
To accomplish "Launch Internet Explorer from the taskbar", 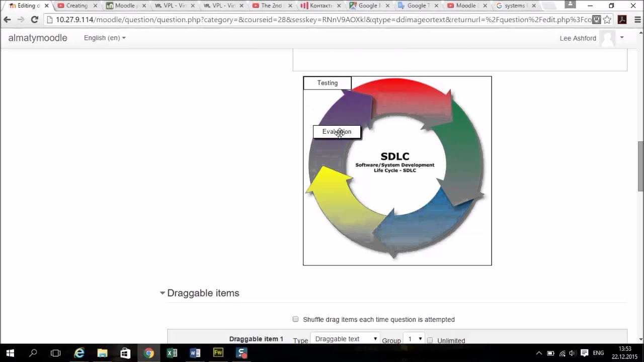I will point(79,353).
